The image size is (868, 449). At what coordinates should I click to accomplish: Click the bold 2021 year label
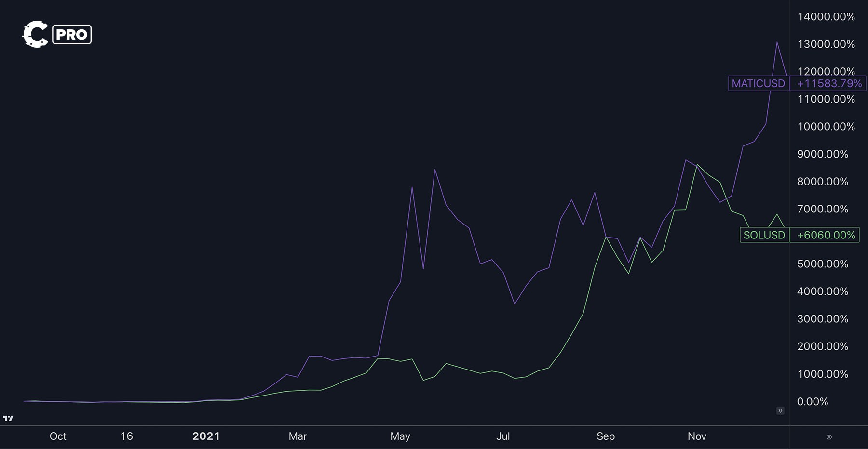click(206, 436)
